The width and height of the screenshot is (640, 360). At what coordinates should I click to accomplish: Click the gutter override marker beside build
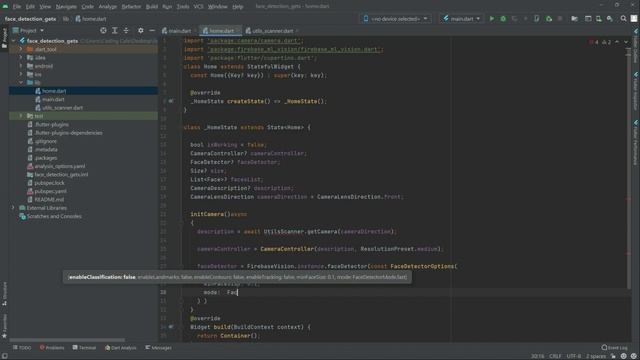[x=171, y=327]
